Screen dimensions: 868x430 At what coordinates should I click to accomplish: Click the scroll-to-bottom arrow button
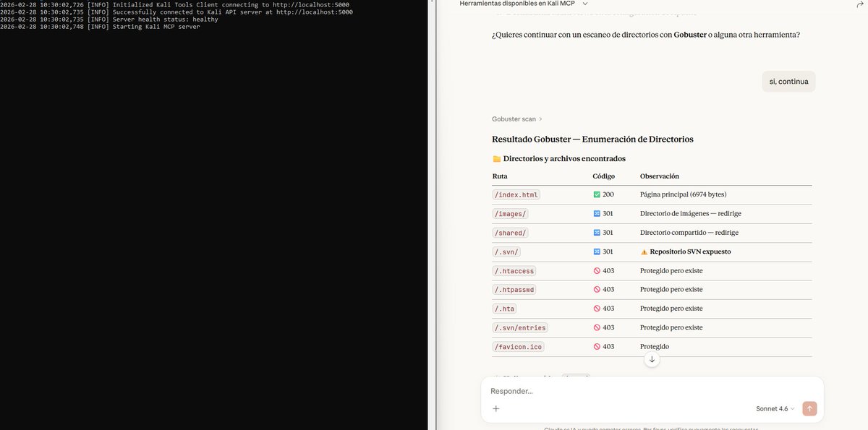(652, 359)
